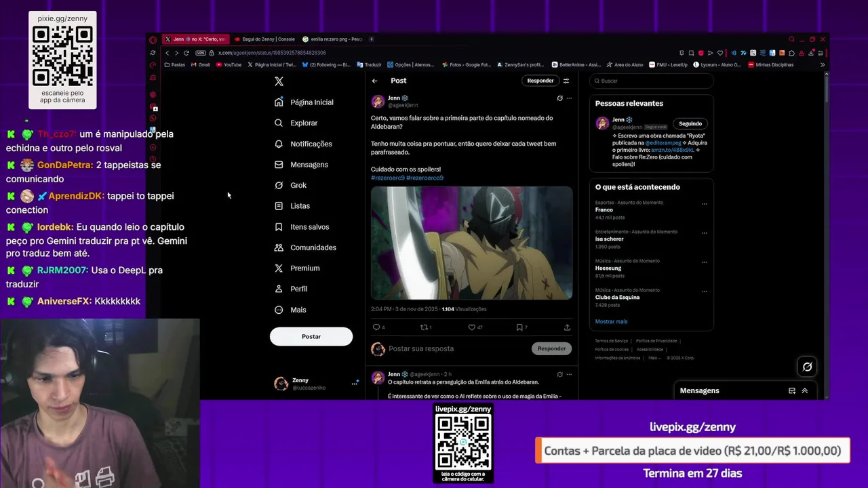Open the Gmail bookmark
This screenshot has width=868, height=488.
(200, 65)
